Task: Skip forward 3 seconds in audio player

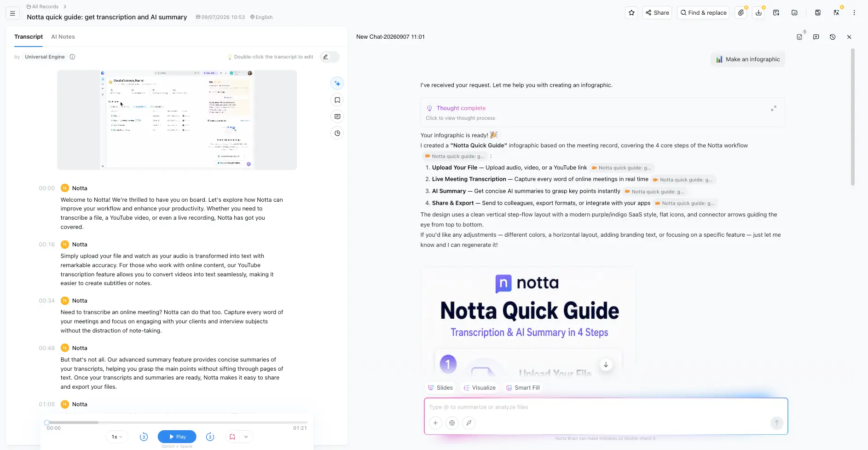Action: point(210,437)
